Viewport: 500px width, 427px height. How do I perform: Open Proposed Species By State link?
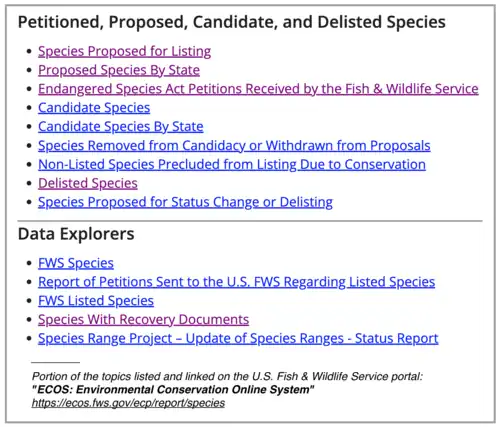coord(119,70)
